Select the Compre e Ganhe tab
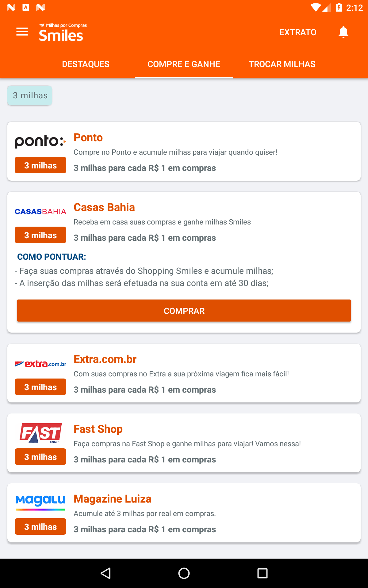Screen dimensions: 368x588 click(184, 64)
